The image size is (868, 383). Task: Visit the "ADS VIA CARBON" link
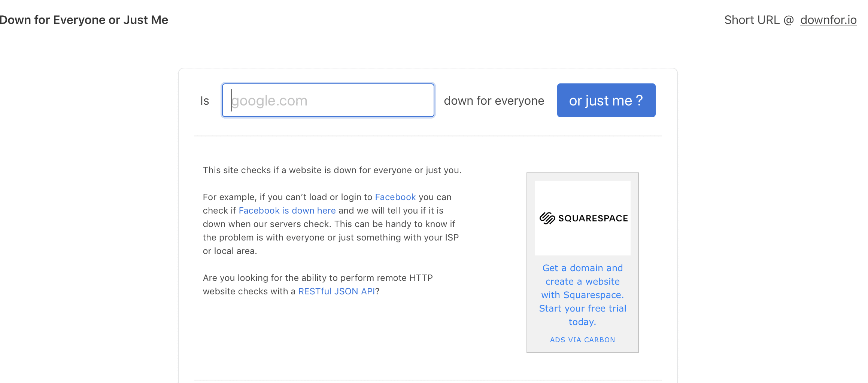coord(582,340)
